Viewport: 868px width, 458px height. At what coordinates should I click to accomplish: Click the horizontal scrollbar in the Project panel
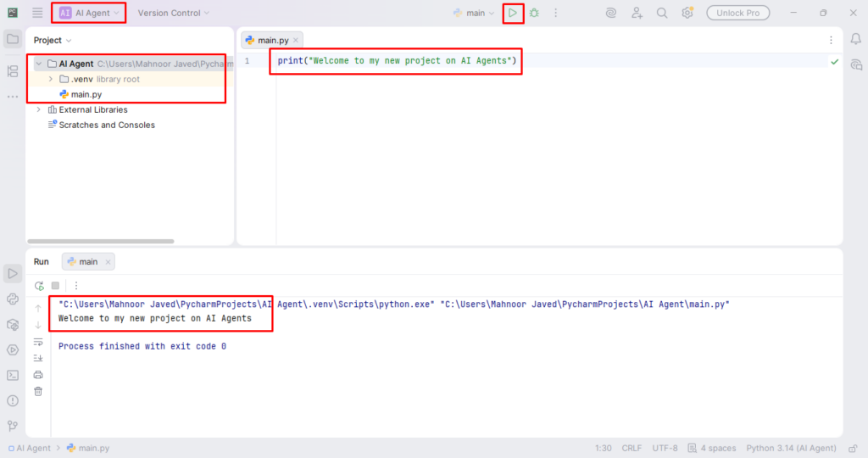pyautogui.click(x=101, y=242)
